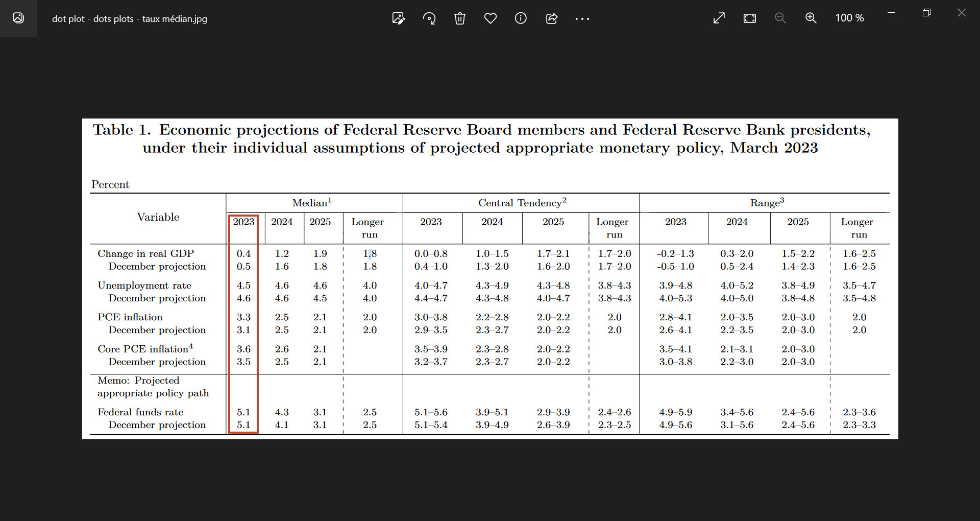Click the zoom out magnifier icon
980x521 pixels.
point(780,18)
